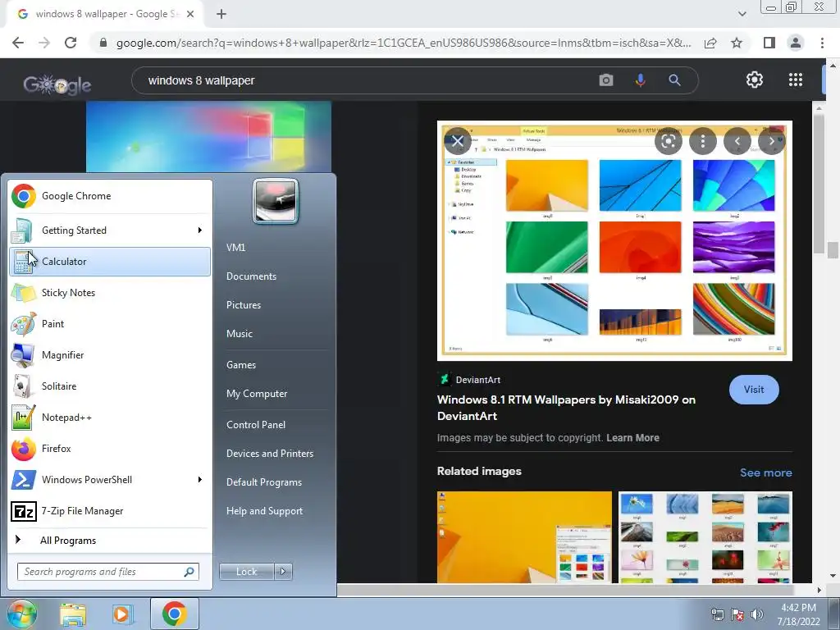Open shutdown options arrow beside Lock

coord(283,572)
